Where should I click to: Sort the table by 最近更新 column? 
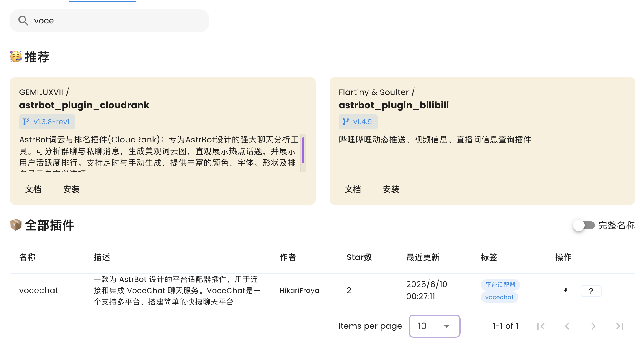tap(422, 257)
